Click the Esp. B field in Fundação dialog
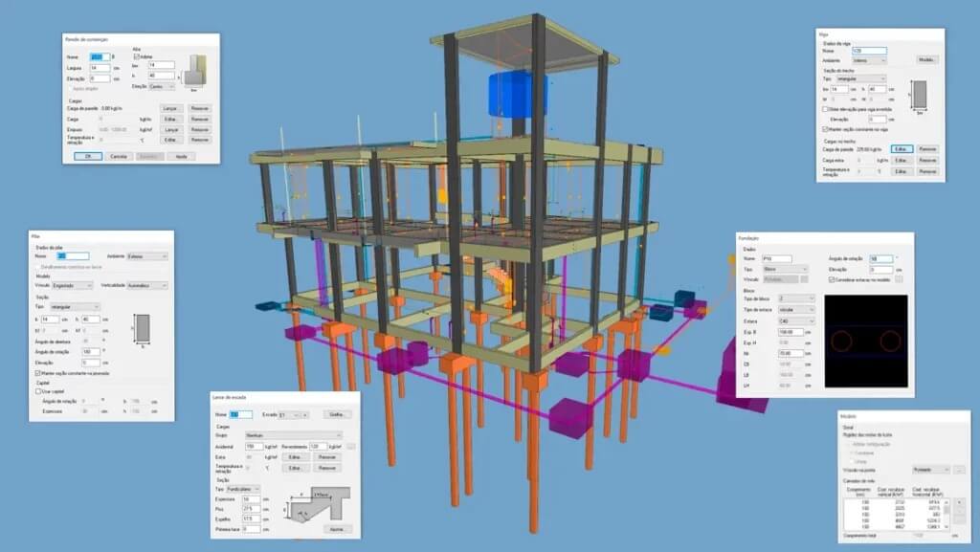 pyautogui.click(x=791, y=332)
